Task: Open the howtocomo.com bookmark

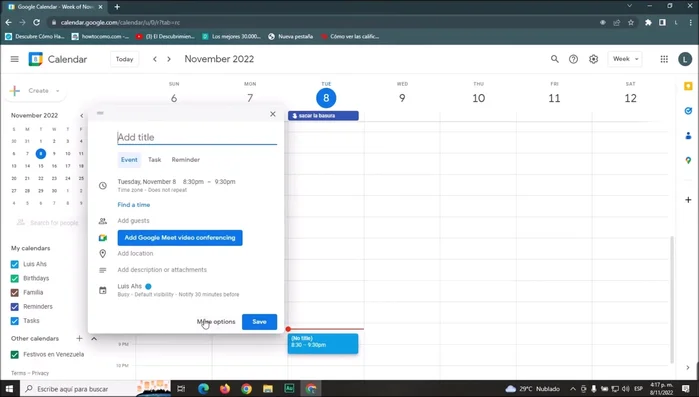Action: [x=101, y=37]
